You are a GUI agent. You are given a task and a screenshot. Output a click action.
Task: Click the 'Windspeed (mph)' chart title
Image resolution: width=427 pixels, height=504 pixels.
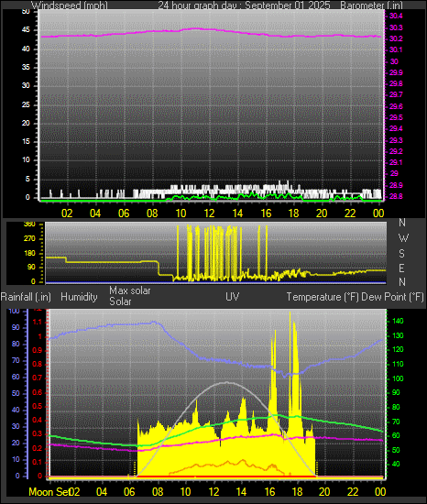[70, 5]
